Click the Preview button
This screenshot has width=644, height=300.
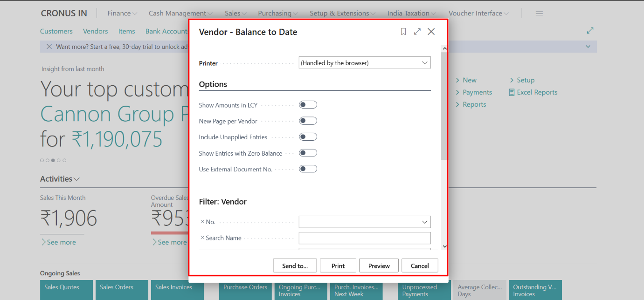pos(378,265)
